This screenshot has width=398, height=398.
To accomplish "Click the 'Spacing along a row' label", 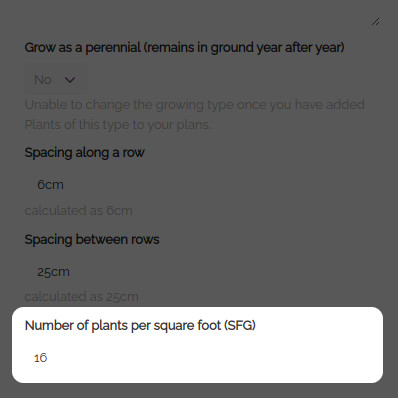I will (x=84, y=153).
